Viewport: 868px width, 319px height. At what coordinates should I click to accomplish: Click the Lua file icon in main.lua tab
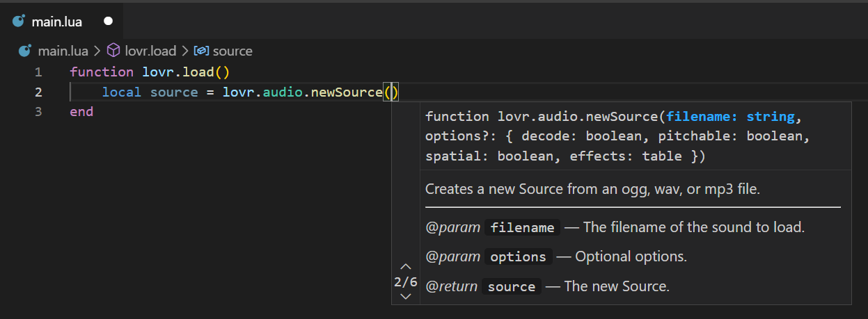(x=18, y=22)
